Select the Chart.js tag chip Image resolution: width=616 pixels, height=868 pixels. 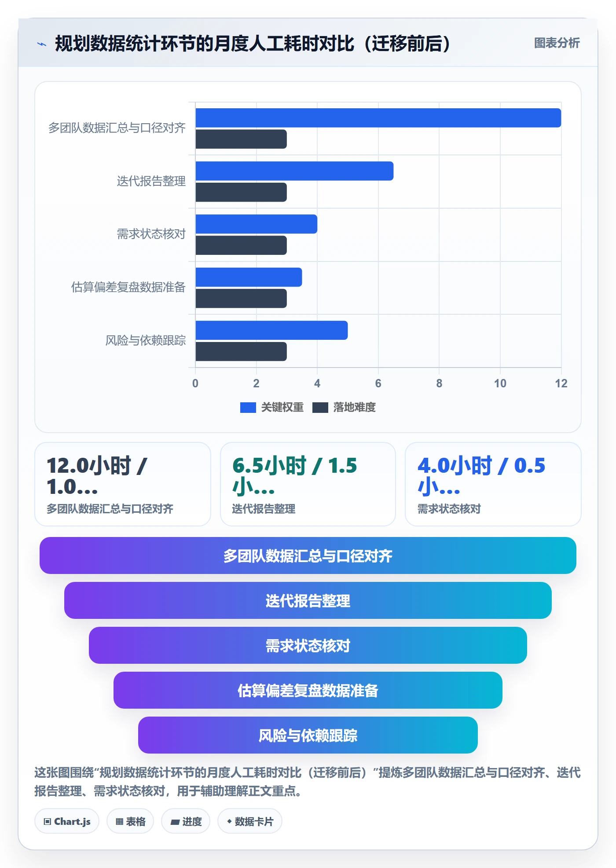tap(67, 821)
